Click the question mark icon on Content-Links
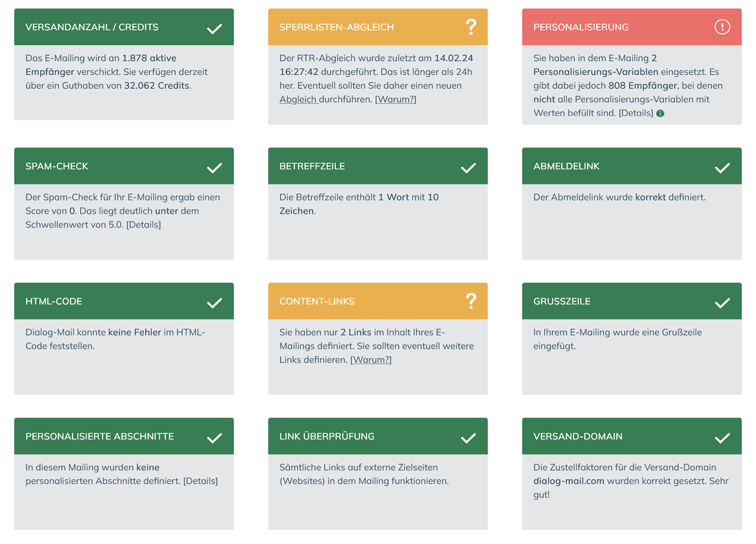The image size is (756, 544). point(471,301)
